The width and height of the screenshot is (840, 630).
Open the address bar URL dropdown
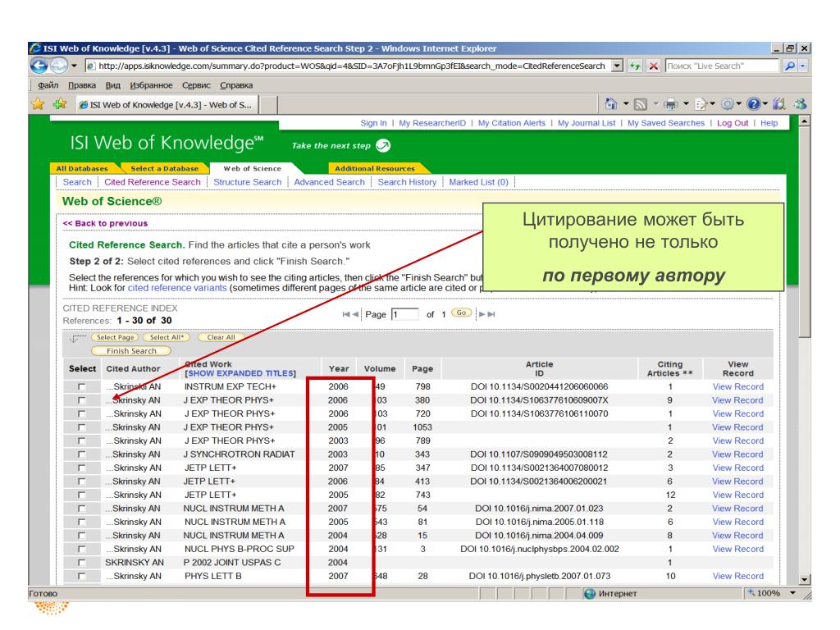[618, 66]
